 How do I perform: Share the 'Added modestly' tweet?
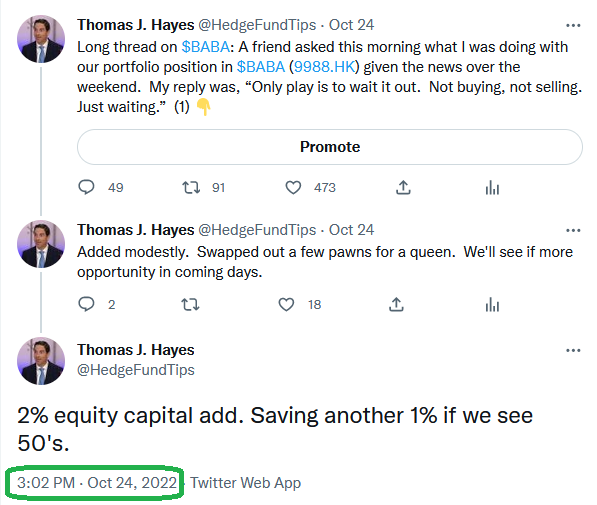(x=396, y=304)
